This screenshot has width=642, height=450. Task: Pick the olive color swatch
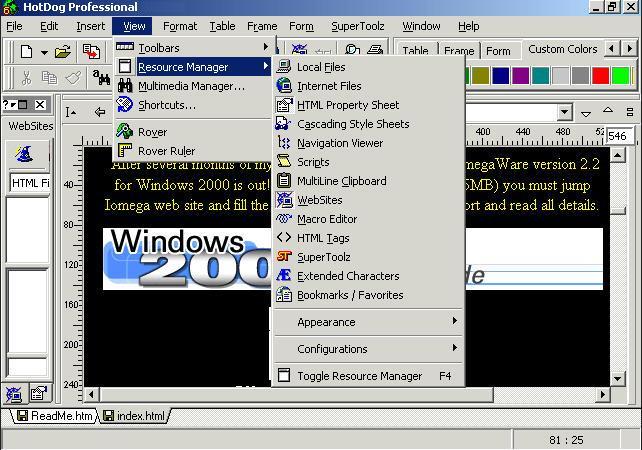480,76
